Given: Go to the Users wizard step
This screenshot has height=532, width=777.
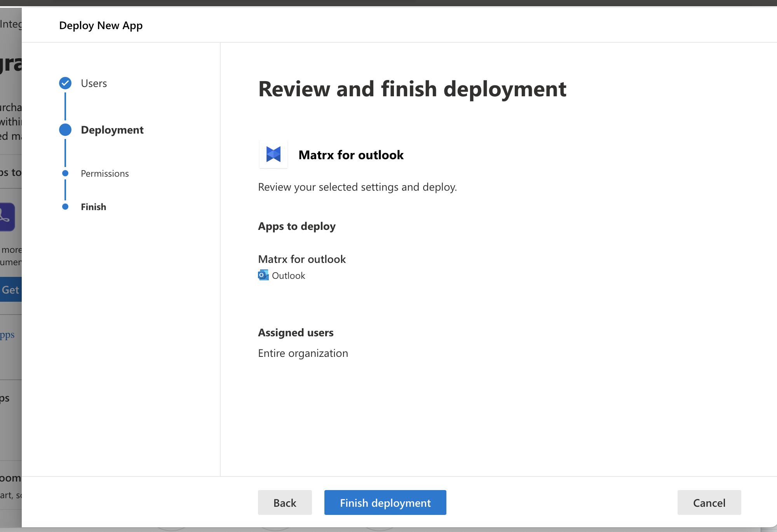Looking at the screenshot, I should click(x=94, y=83).
